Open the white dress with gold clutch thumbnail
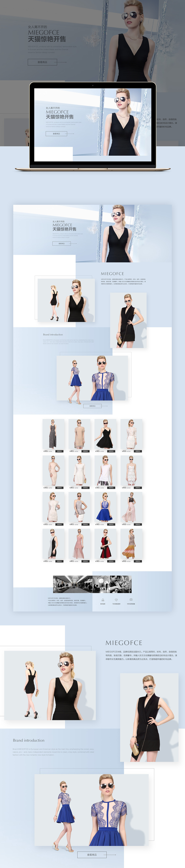The width and height of the screenshot is (185, 868). 79,471
